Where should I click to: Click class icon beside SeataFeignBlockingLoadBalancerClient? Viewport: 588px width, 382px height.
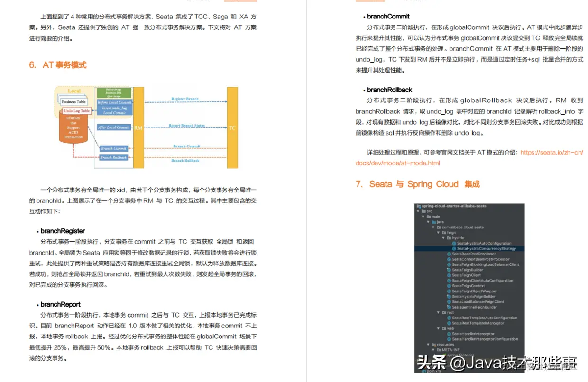[x=449, y=264]
